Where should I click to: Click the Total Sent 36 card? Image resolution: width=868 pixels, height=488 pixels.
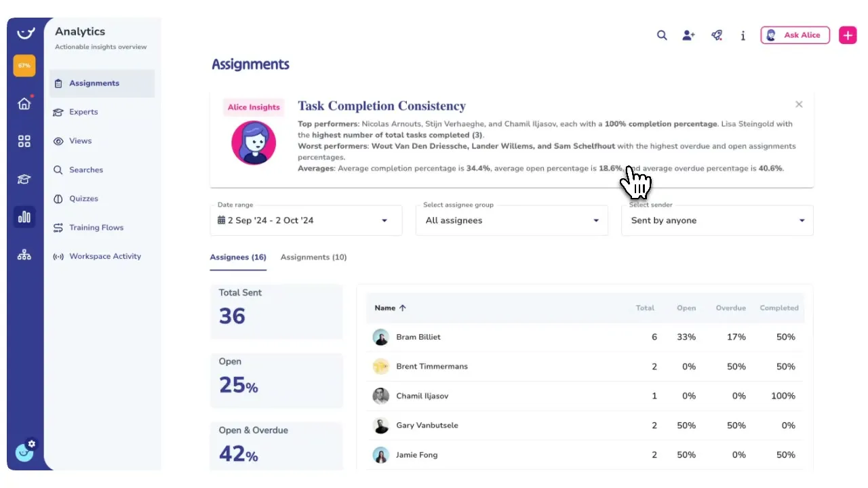pyautogui.click(x=277, y=311)
